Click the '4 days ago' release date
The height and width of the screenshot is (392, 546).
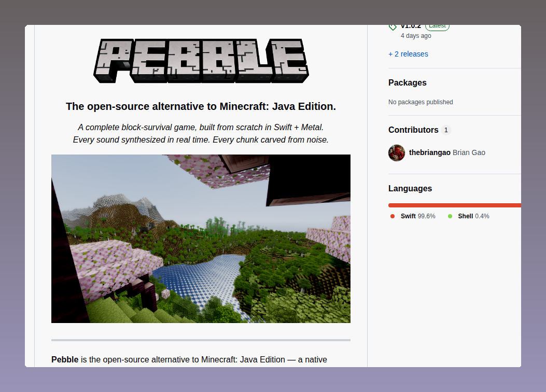click(x=416, y=35)
